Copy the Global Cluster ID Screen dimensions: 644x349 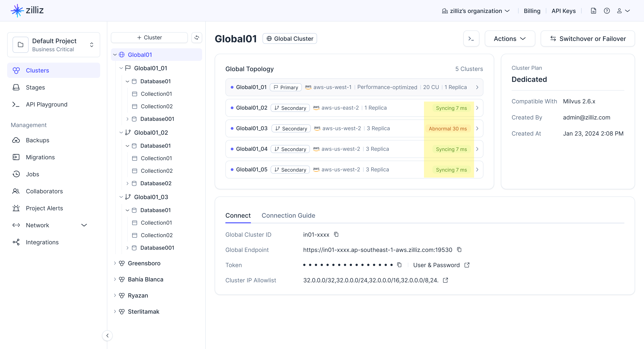336,234
